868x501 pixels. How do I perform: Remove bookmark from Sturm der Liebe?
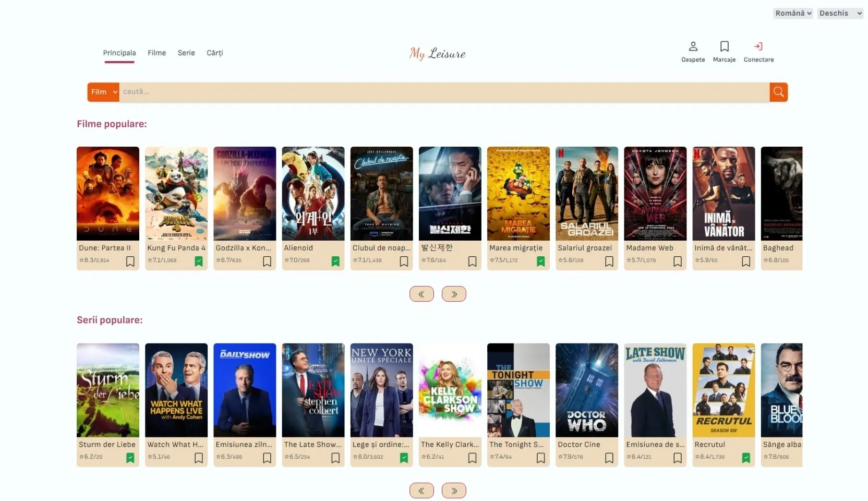[x=130, y=458]
